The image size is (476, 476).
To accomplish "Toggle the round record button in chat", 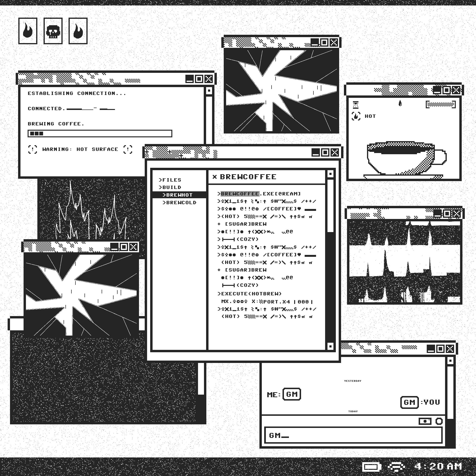I will [x=439, y=421].
